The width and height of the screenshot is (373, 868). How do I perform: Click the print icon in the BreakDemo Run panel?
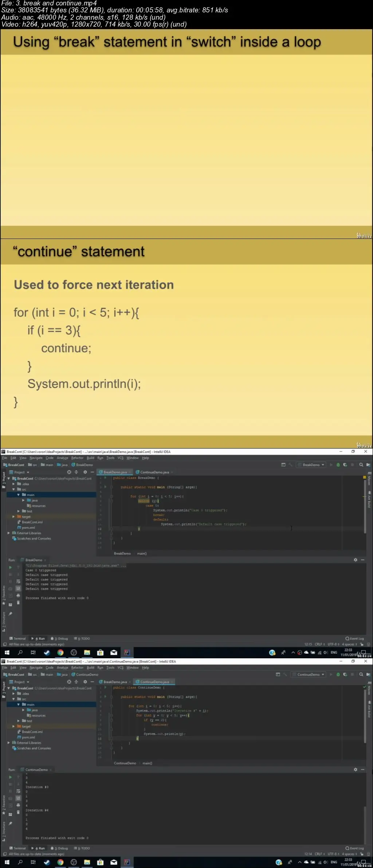(18, 596)
